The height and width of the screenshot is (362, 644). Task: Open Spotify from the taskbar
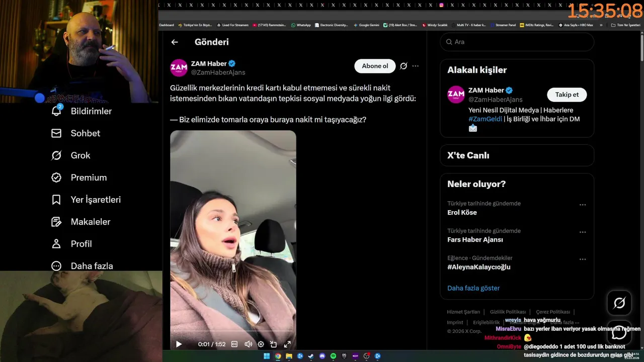[333, 356]
